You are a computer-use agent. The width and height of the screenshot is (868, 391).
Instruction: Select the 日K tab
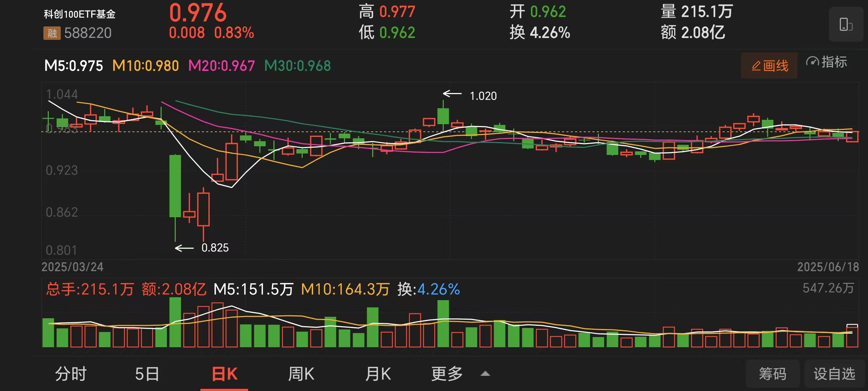coord(225,374)
